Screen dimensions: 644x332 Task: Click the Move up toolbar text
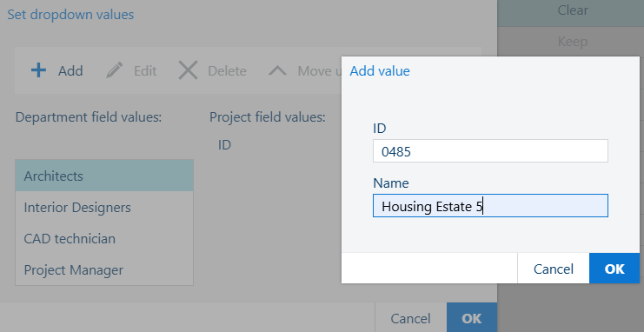[x=320, y=70]
